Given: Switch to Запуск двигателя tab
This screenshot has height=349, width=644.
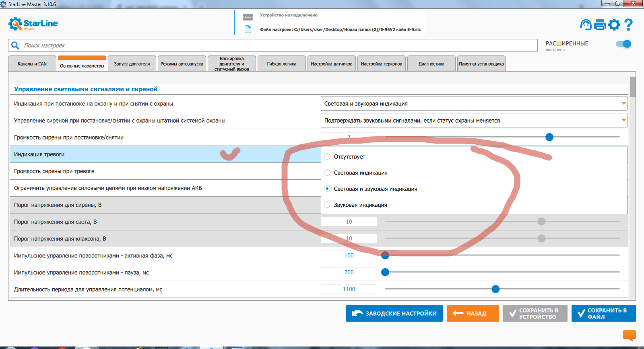Looking at the screenshot, I should pos(132,64).
